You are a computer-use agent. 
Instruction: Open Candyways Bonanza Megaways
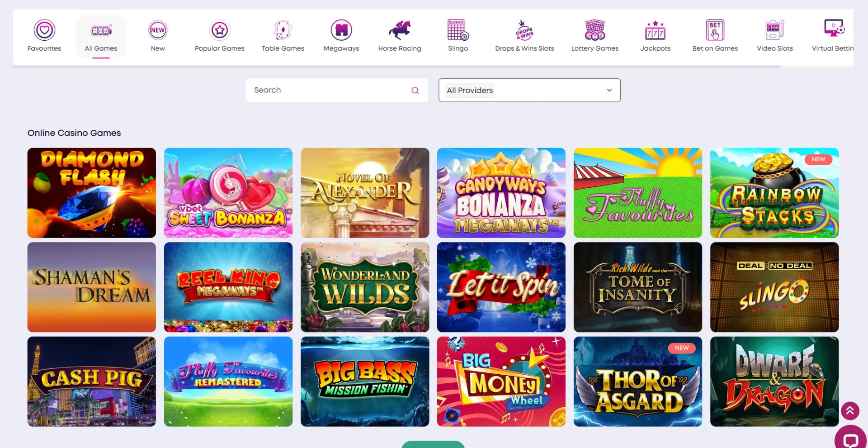point(501,193)
